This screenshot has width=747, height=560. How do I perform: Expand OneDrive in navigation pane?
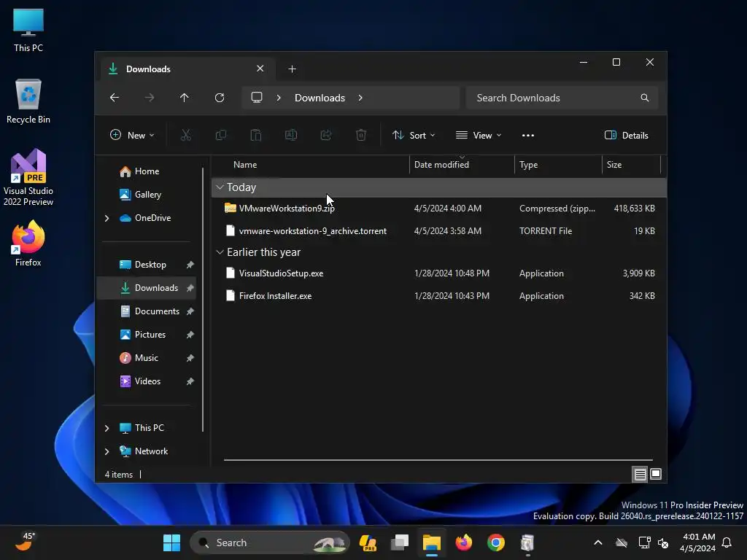[107, 218]
